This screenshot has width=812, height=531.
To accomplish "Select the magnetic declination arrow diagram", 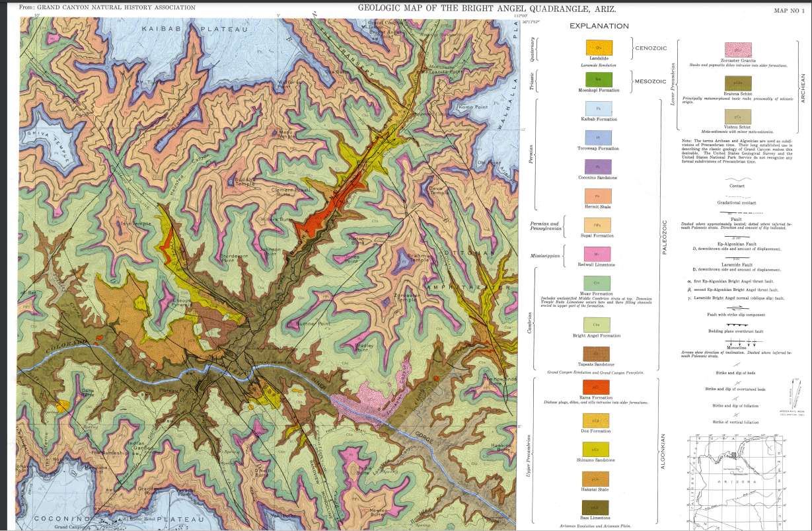I will coord(795,393).
